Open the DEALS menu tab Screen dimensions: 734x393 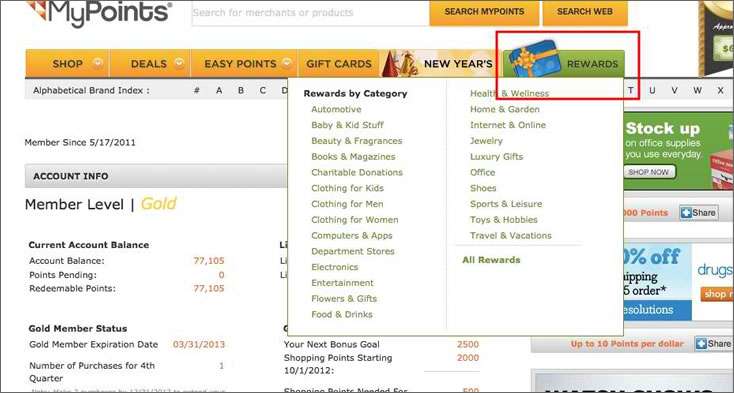pyautogui.click(x=150, y=64)
